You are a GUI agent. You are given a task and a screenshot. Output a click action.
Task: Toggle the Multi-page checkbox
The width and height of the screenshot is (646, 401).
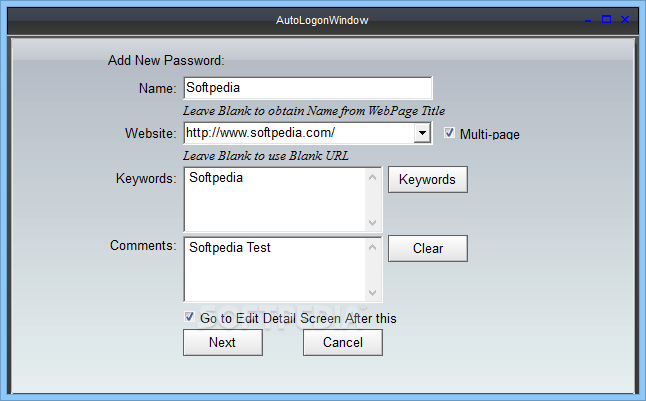(449, 133)
